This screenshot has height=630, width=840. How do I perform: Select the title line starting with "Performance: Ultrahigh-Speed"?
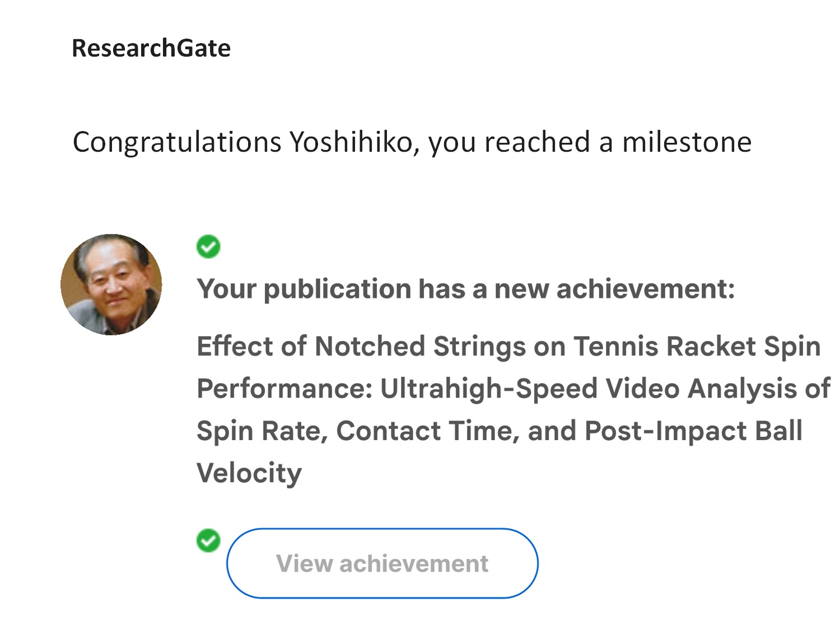click(x=514, y=389)
